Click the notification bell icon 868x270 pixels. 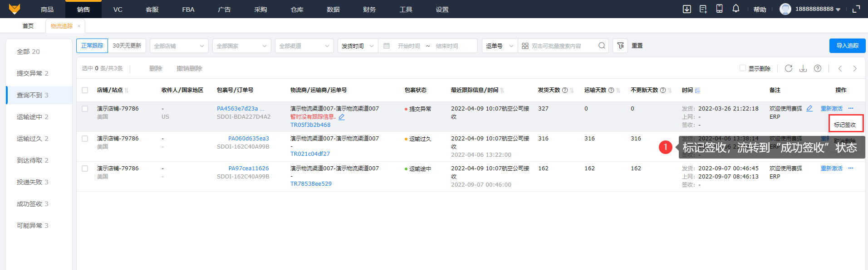(x=736, y=9)
